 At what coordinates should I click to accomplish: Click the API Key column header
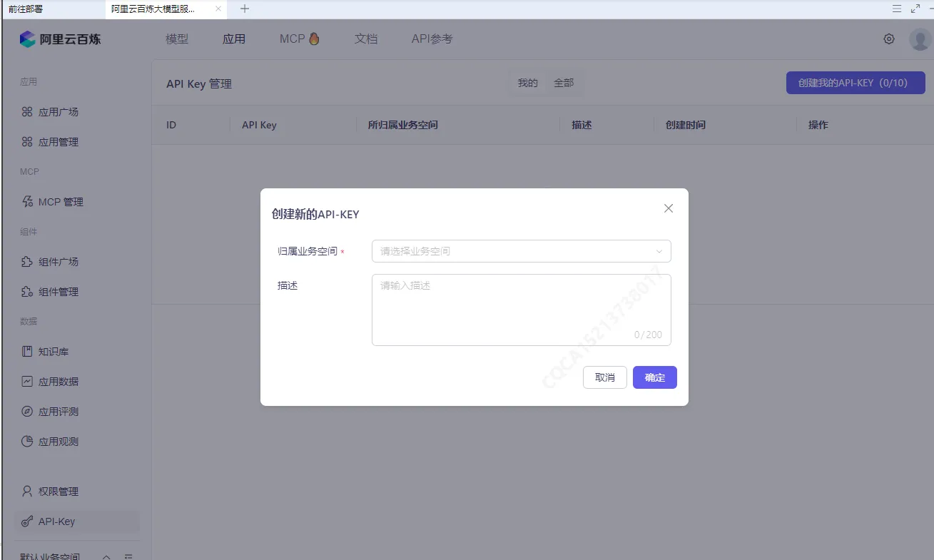click(259, 125)
